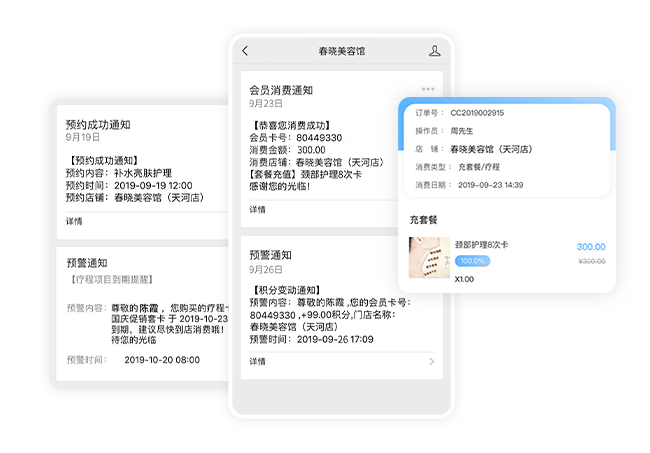The width and height of the screenshot is (650, 453).
Task: Click the 100.0% progress badge
Action: pyautogui.click(x=472, y=261)
